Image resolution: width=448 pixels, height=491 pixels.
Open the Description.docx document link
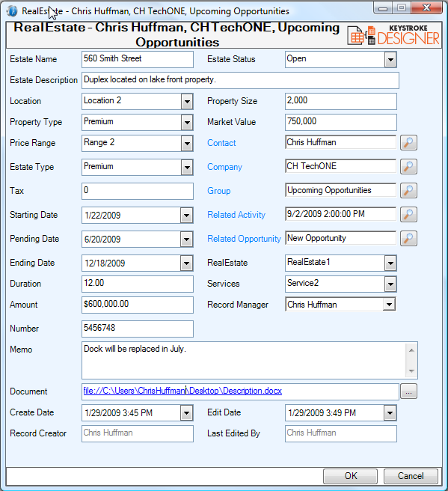tap(182, 391)
